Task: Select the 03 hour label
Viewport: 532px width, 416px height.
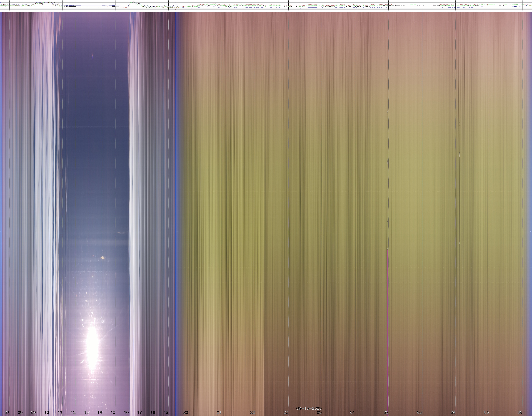Action: 420,412
